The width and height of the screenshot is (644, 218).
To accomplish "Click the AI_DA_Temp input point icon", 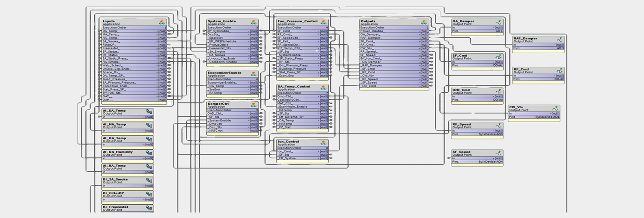I will 149,112.
